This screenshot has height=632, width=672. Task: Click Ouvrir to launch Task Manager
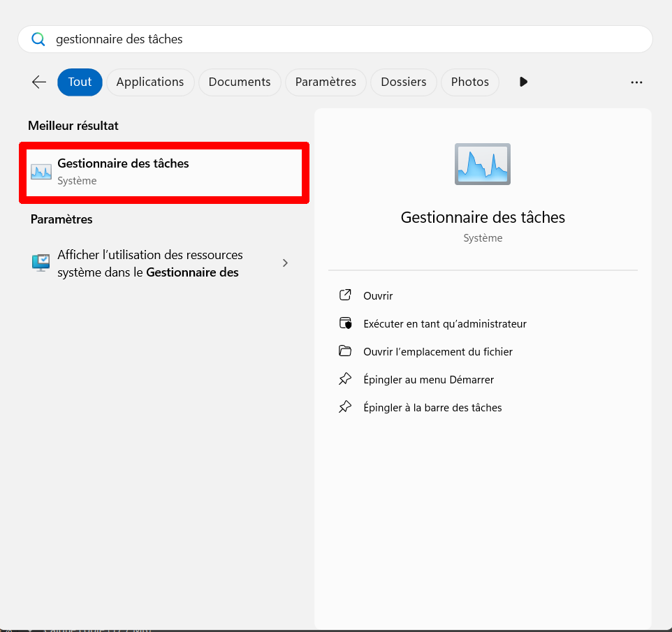pyautogui.click(x=378, y=296)
